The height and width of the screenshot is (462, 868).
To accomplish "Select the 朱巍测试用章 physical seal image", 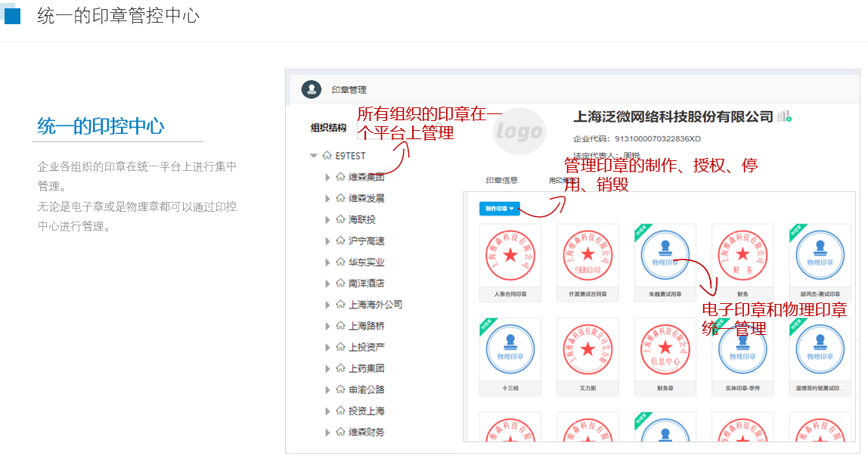I will click(x=665, y=255).
